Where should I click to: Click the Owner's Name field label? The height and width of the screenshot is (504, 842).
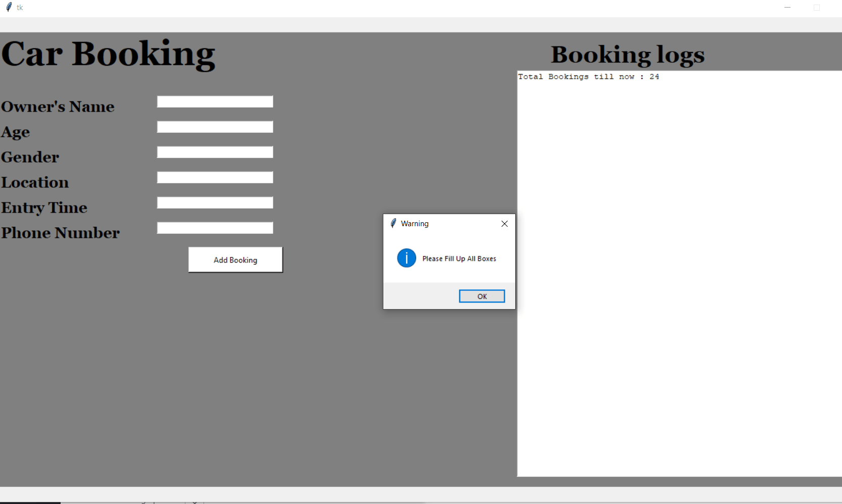58,107
